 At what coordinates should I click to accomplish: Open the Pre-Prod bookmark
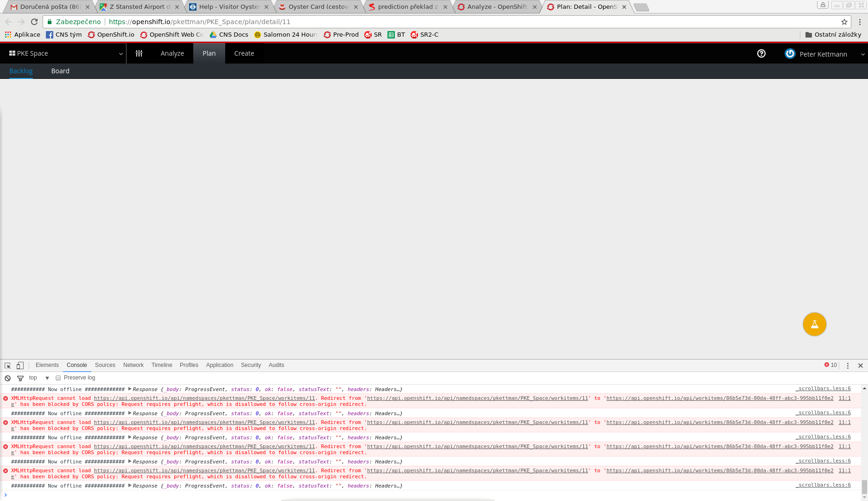341,35
